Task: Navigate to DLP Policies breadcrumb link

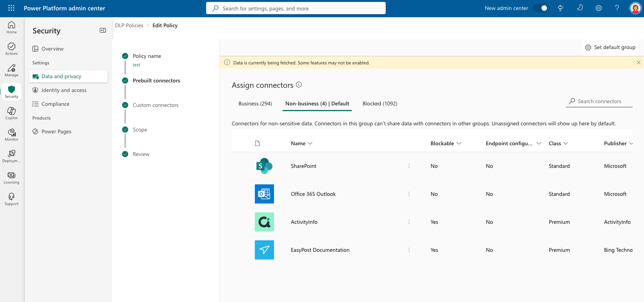Action: point(129,25)
